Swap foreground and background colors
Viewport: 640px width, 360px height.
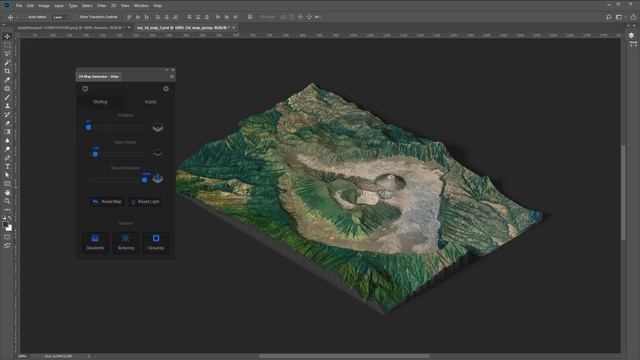click(9, 218)
